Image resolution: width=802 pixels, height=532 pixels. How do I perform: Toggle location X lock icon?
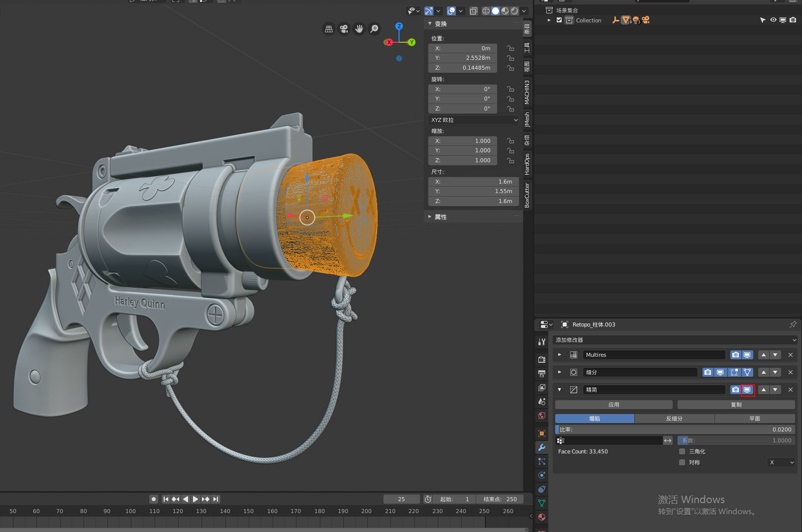tap(510, 48)
